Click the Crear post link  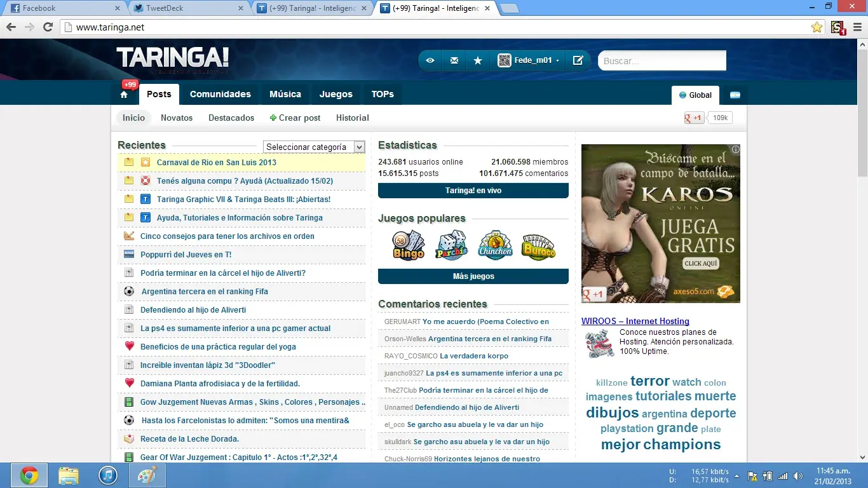(x=295, y=118)
